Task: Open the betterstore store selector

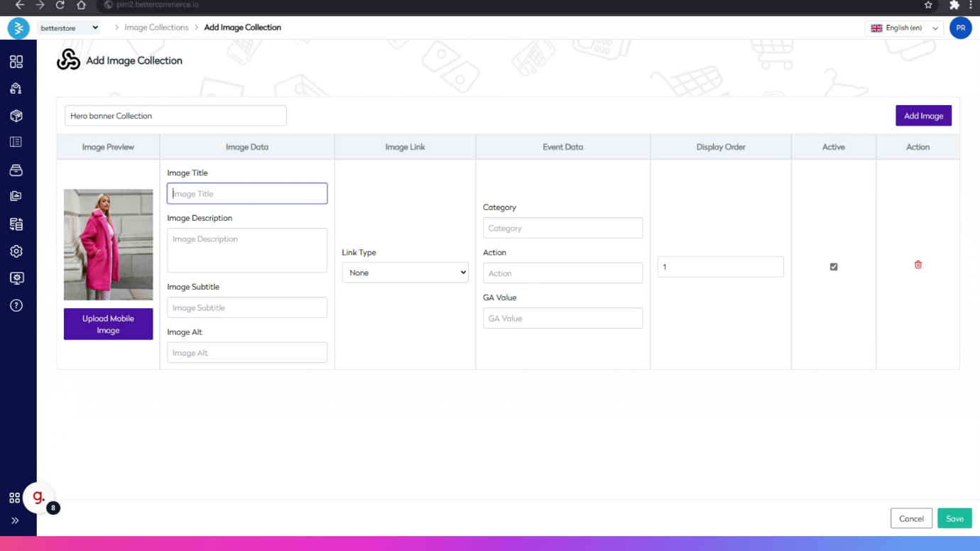Action: [x=69, y=28]
